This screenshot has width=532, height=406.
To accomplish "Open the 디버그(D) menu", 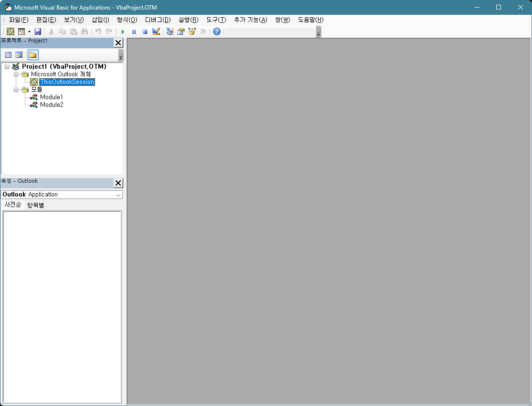I will click(158, 20).
